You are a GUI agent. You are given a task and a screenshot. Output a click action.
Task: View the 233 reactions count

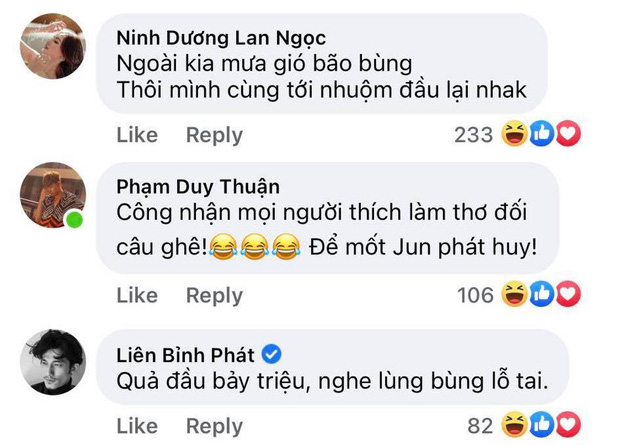[x=473, y=135]
